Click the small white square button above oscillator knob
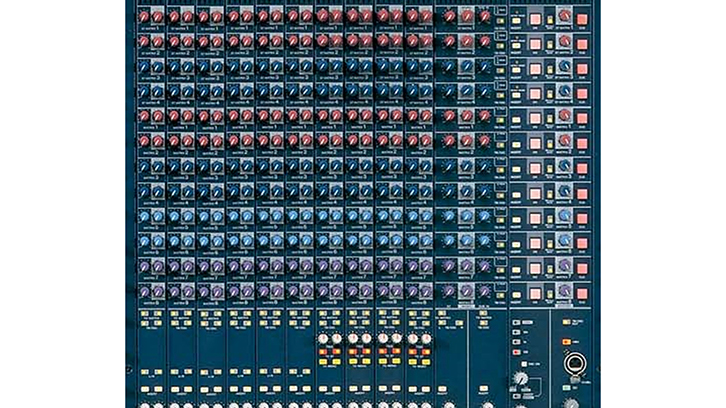 click(524, 364)
